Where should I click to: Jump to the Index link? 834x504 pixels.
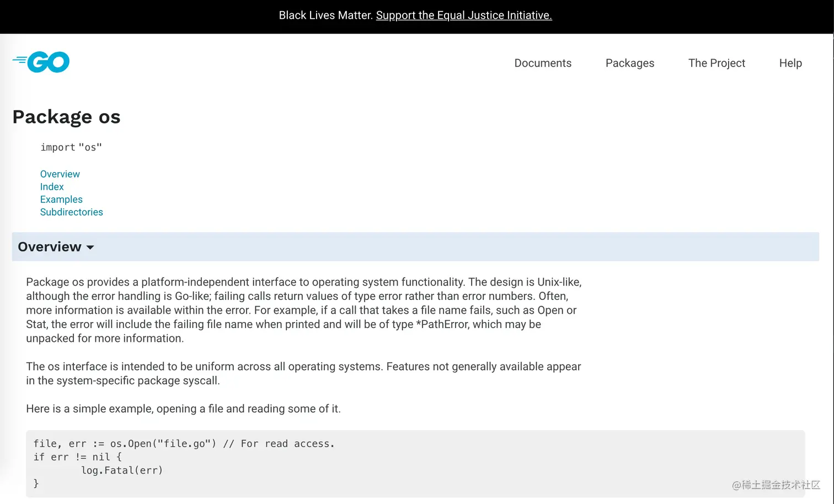[x=52, y=187]
